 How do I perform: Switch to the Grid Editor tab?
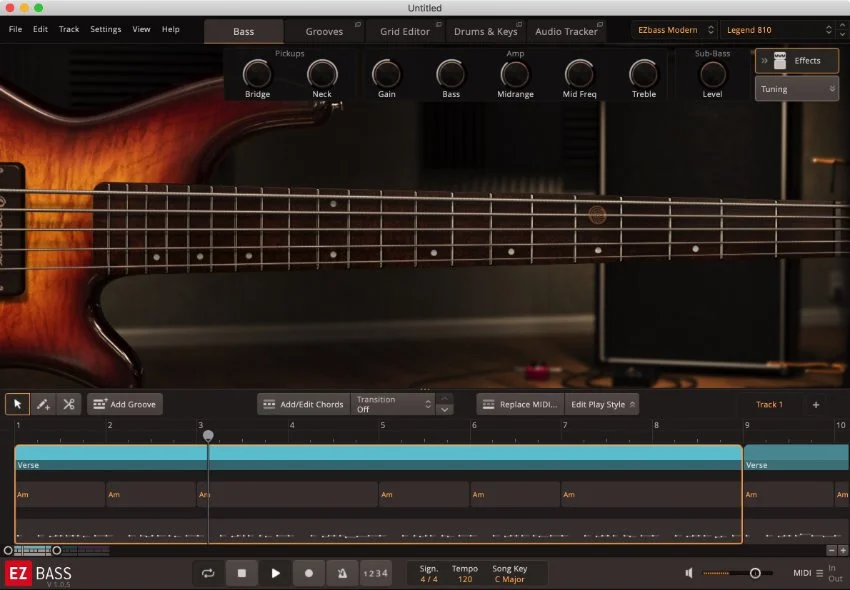click(404, 31)
